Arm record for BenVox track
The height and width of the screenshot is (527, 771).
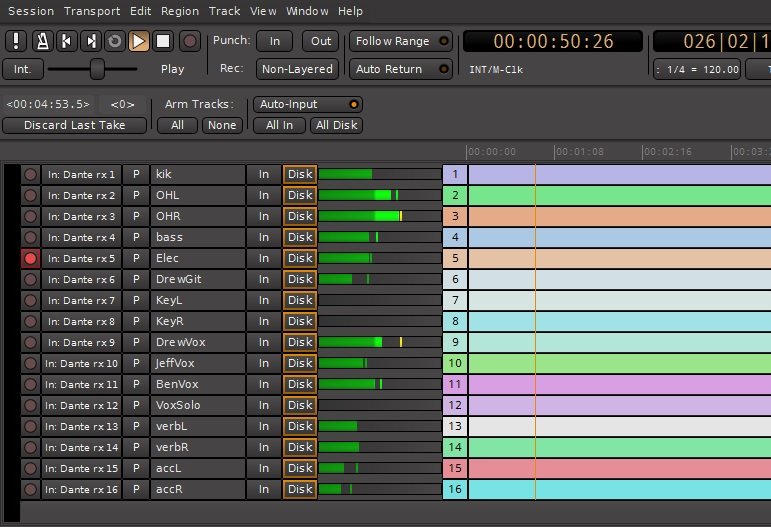point(30,384)
